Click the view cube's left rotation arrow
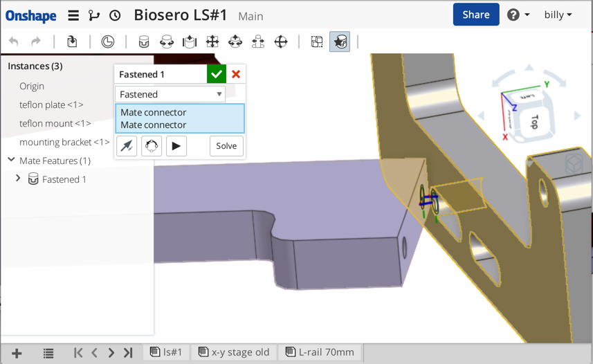 pos(481,116)
